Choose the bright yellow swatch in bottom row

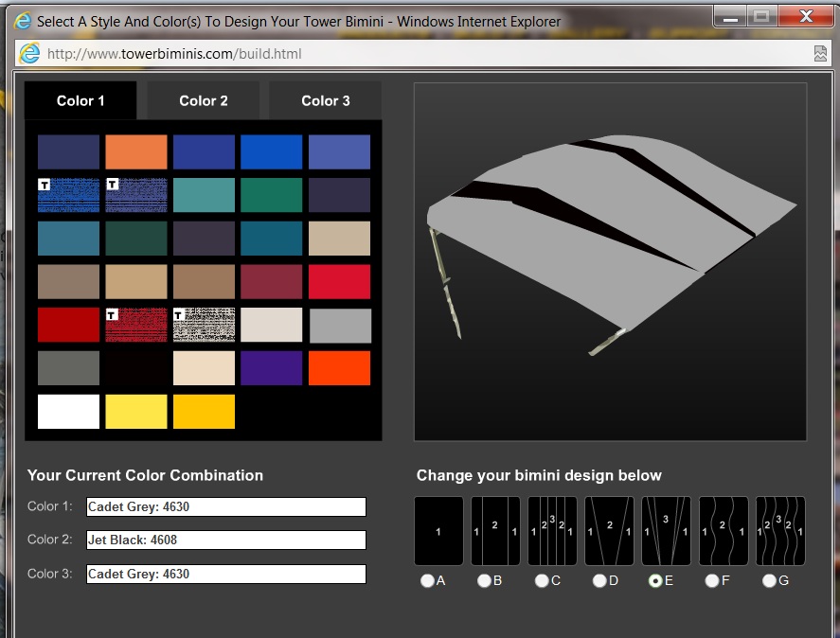point(136,412)
